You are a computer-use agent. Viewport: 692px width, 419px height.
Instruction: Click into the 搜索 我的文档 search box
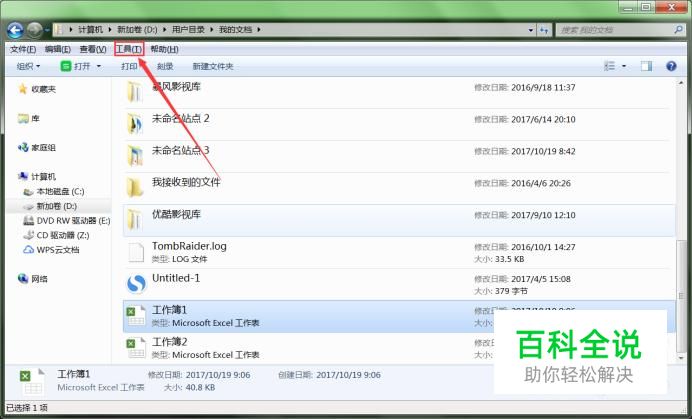click(614, 30)
